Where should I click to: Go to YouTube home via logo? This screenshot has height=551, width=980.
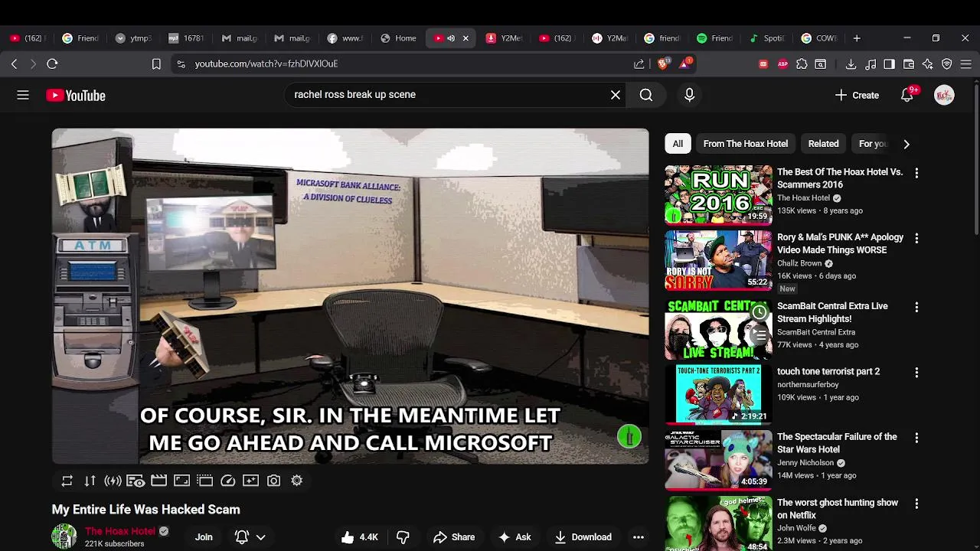click(76, 96)
